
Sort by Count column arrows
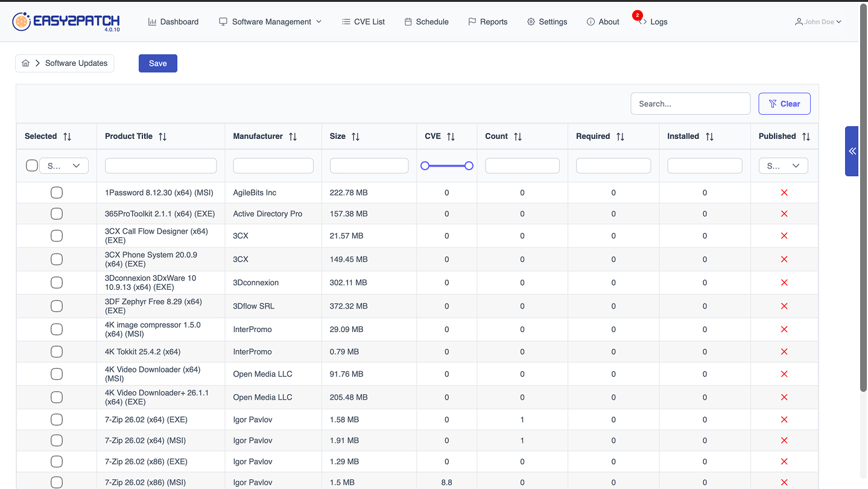(x=518, y=136)
